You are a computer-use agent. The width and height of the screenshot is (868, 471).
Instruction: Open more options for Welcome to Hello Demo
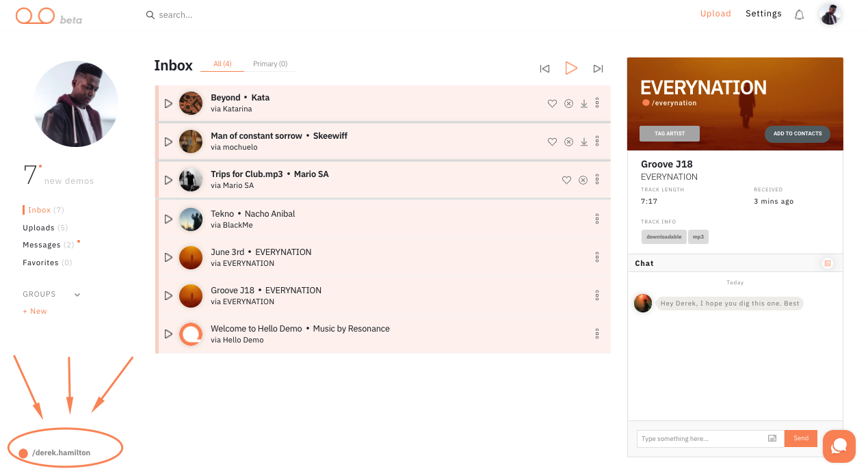pyautogui.click(x=597, y=334)
